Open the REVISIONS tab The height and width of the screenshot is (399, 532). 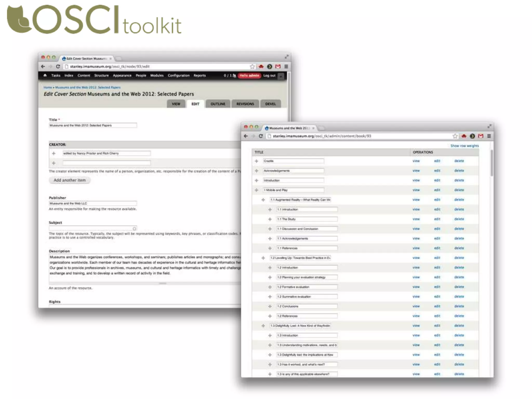245,104
